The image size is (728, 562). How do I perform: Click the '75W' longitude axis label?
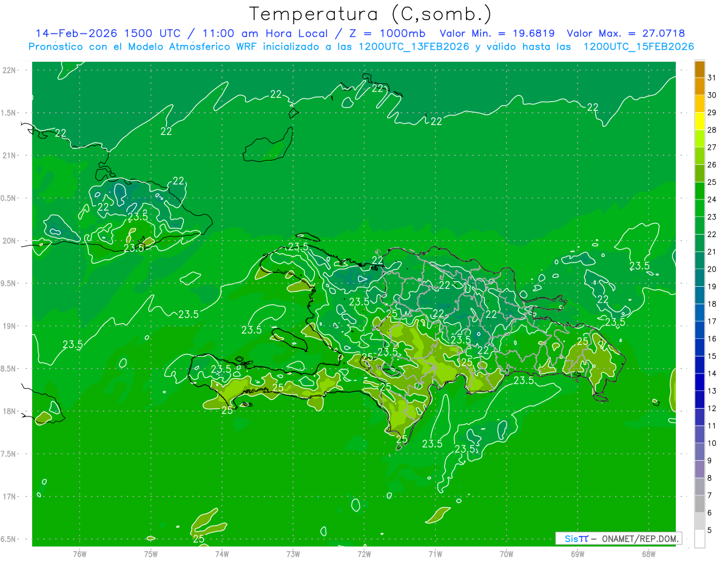pyautogui.click(x=151, y=554)
